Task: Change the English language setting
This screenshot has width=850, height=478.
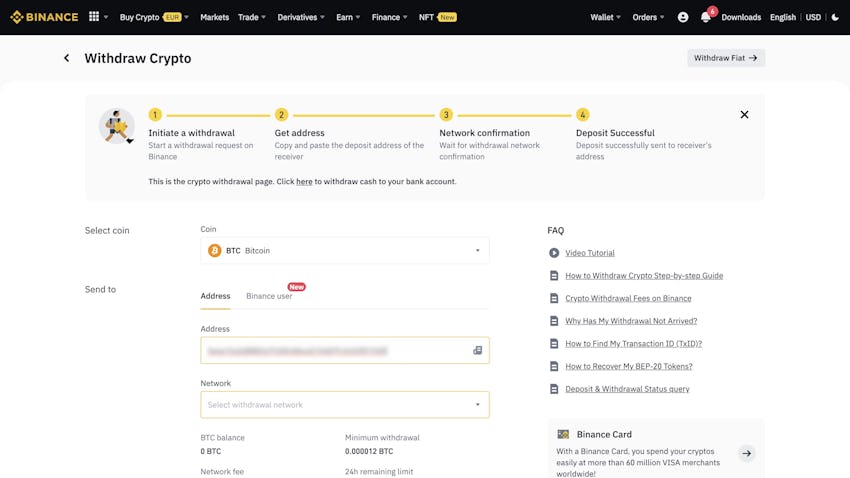Action: click(782, 17)
